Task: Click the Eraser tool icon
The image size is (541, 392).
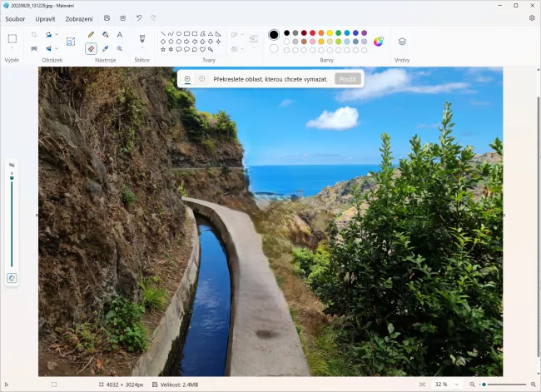Action: (91, 49)
